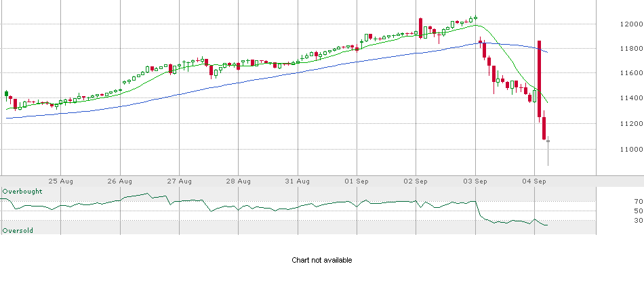This screenshot has width=644, height=283.
Task: Click the 02 Sep date label
Action: (416, 181)
